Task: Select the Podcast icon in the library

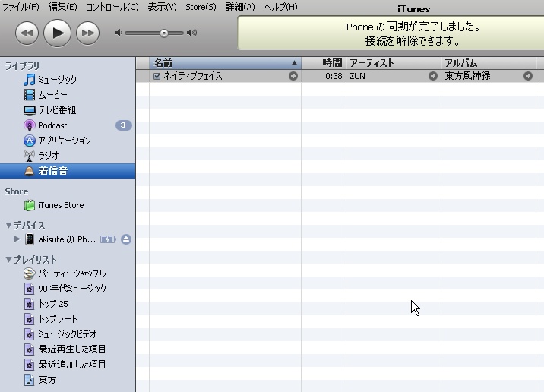Action: 29,125
